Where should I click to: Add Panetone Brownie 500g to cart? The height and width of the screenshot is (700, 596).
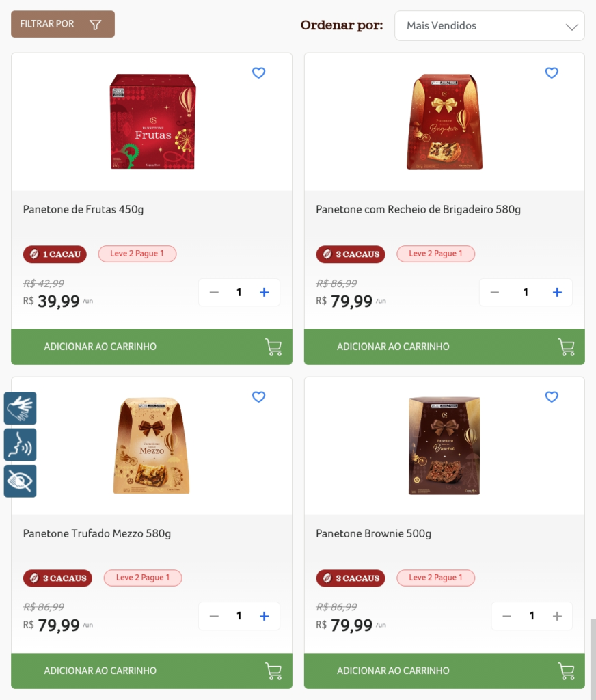click(x=444, y=671)
